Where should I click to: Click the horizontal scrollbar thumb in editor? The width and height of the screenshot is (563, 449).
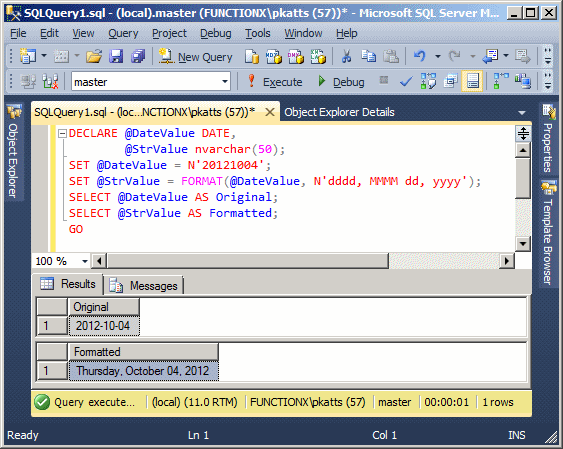[248, 261]
